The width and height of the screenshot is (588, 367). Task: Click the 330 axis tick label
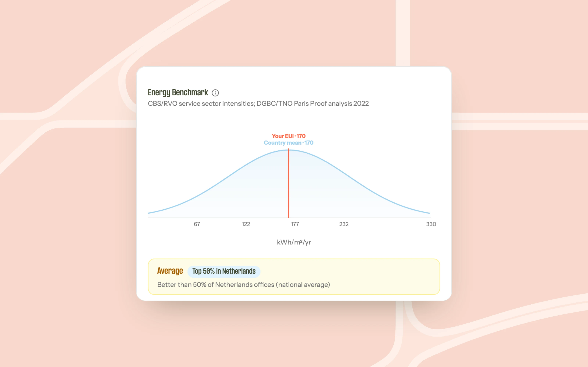point(431,224)
